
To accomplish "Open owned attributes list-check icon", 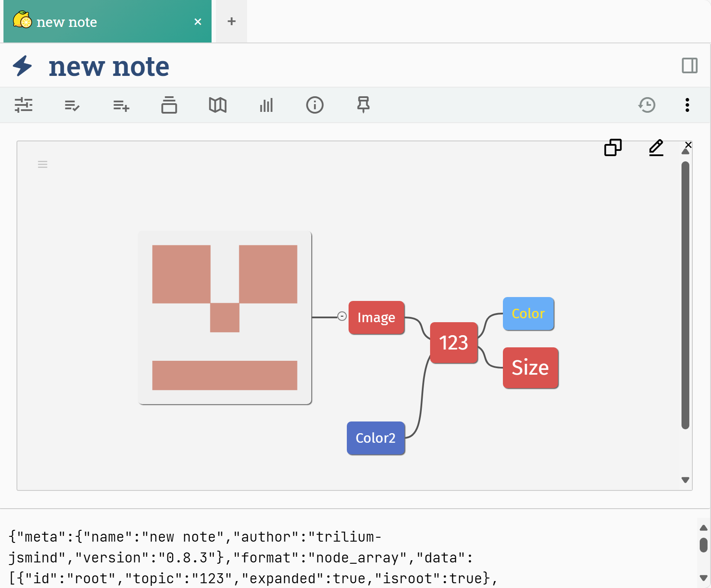I will 72,105.
